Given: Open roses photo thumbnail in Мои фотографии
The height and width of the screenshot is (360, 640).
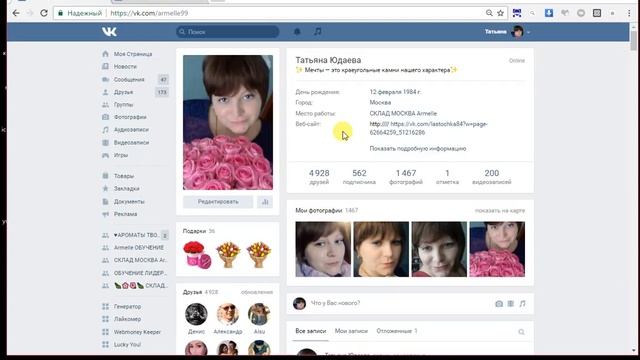Looking at the screenshot, I should [x=497, y=249].
